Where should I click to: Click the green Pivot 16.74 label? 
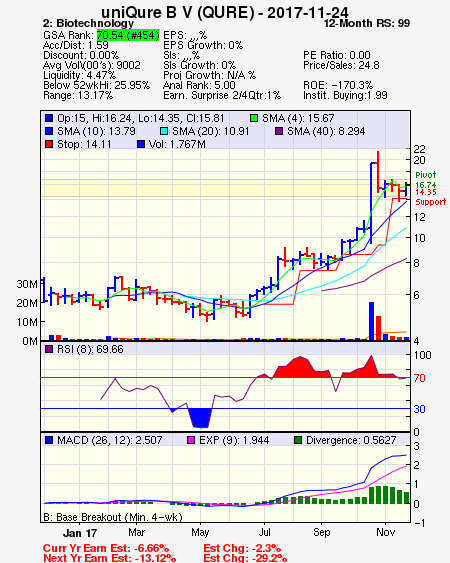(x=426, y=180)
